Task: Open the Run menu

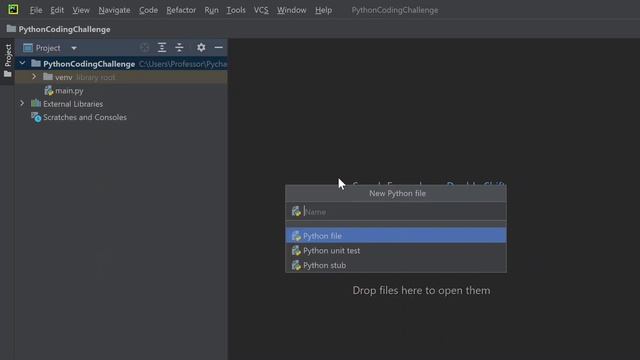Action: click(211, 10)
